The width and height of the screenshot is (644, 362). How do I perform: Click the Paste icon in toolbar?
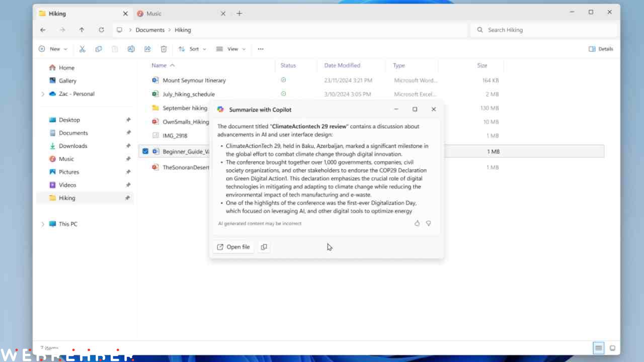click(x=115, y=49)
